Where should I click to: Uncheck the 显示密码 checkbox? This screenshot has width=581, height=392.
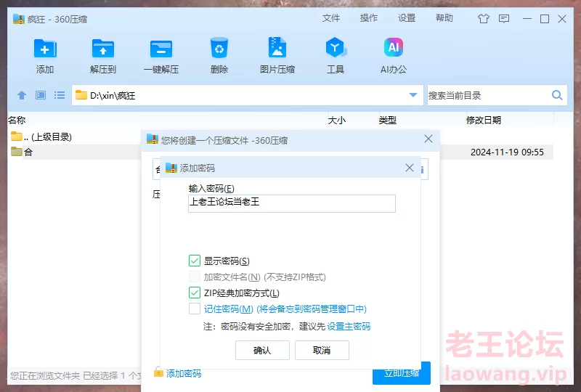195,261
